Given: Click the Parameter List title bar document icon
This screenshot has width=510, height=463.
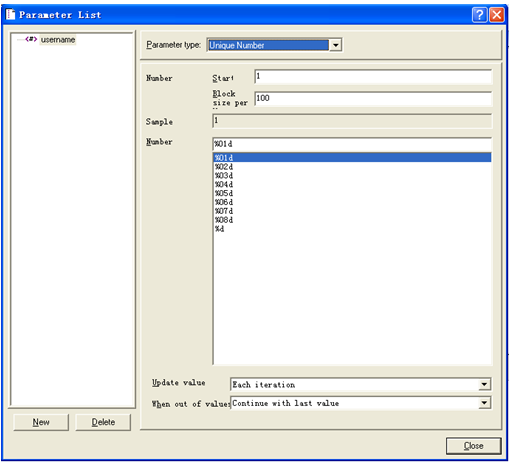Looking at the screenshot, I should 10,14.
